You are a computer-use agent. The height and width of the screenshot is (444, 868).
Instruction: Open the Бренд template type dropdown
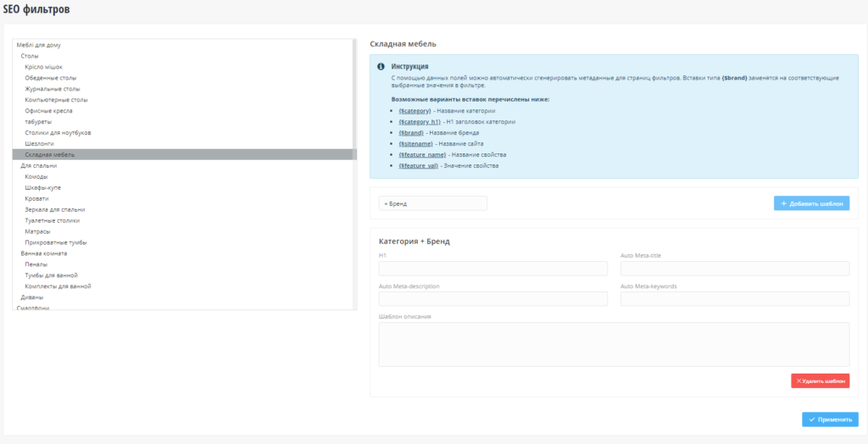coord(432,203)
